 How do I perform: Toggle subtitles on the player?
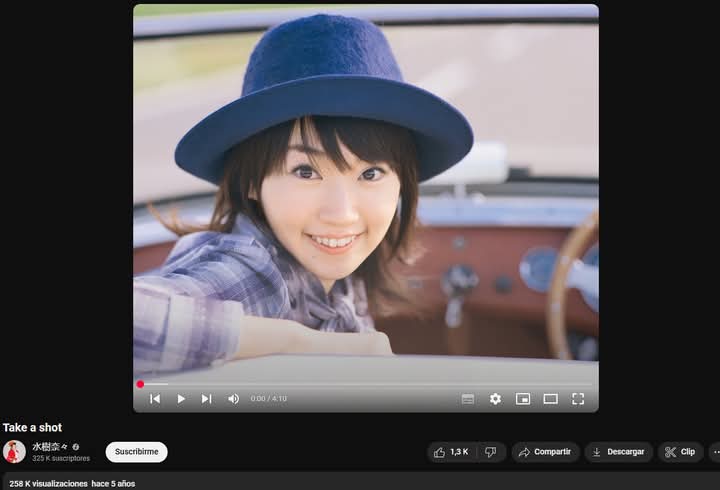coord(468,399)
